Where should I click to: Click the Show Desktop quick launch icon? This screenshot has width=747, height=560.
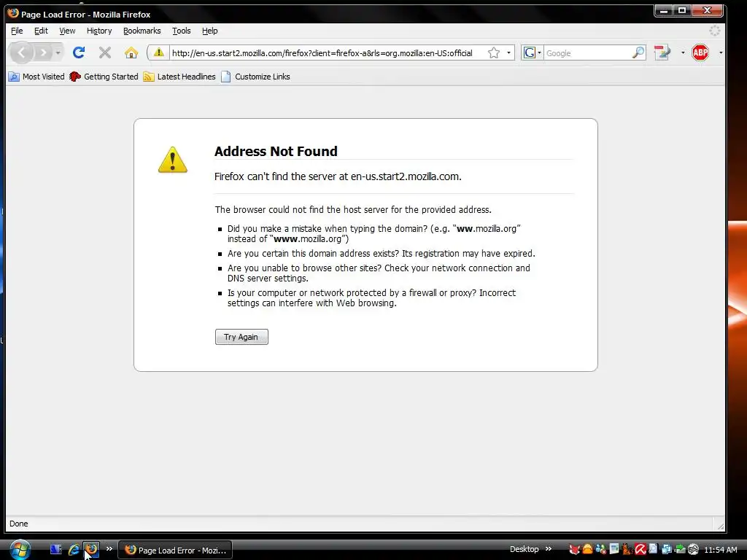pyautogui.click(x=55, y=550)
